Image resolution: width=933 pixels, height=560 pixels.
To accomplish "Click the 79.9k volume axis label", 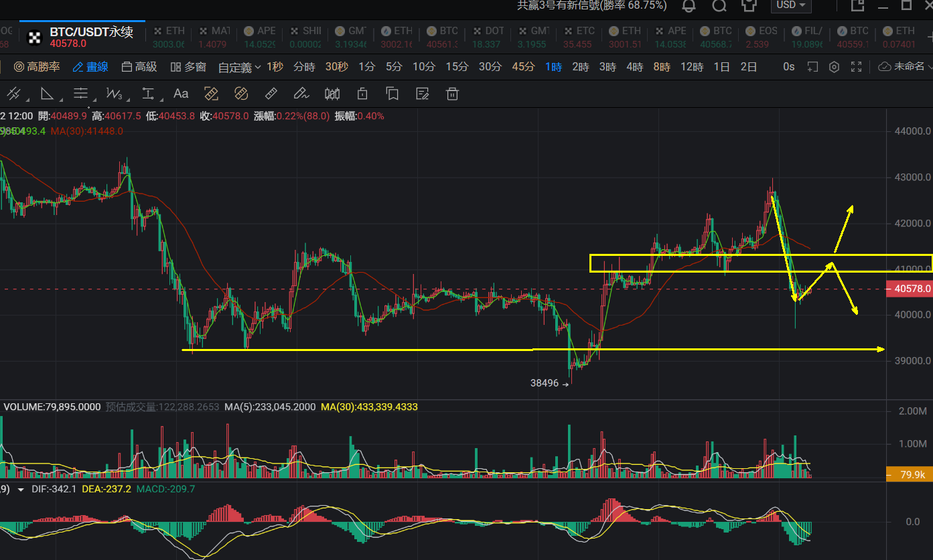I will (x=909, y=474).
